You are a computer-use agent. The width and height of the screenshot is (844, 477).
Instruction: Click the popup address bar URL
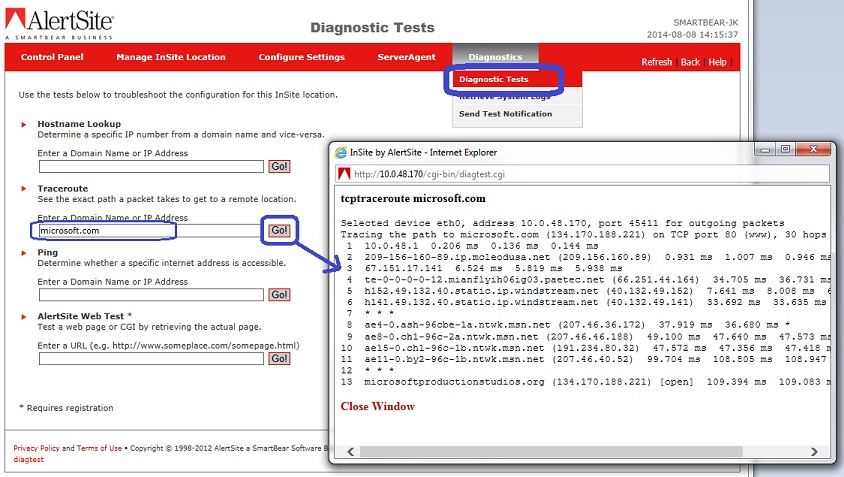click(x=429, y=174)
